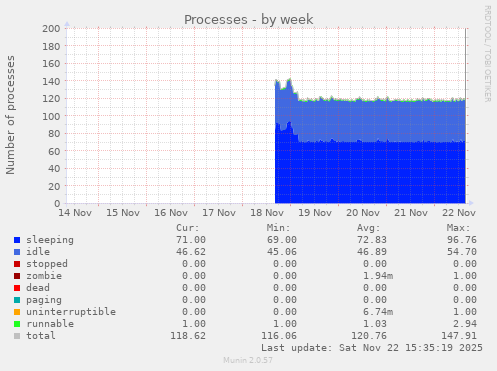Click the '20 Nov' x-axis label

[x=363, y=213]
